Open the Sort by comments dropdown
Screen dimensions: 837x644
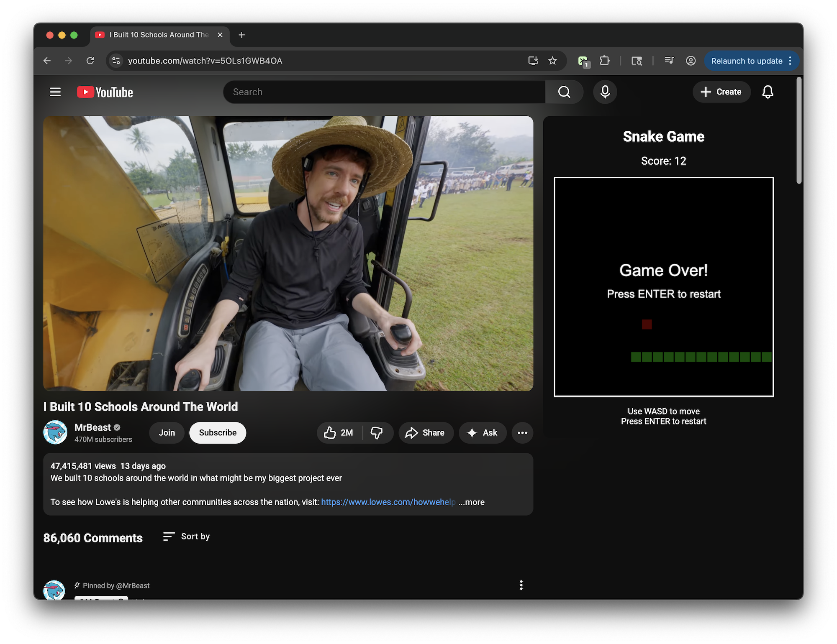tap(187, 537)
